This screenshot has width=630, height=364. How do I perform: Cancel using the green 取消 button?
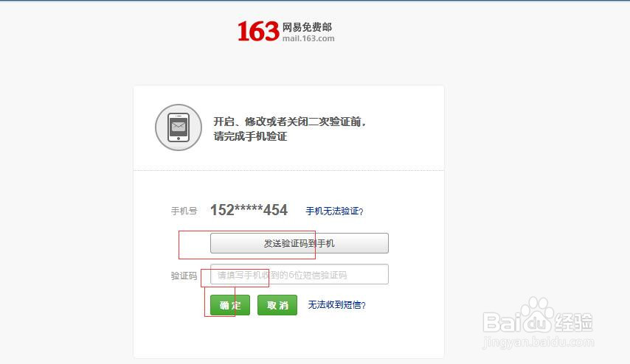[x=277, y=305]
